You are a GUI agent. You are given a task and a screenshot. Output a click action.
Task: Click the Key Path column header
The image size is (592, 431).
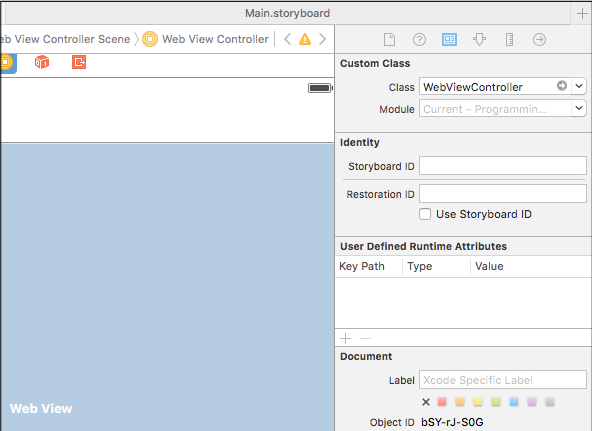pyautogui.click(x=362, y=266)
